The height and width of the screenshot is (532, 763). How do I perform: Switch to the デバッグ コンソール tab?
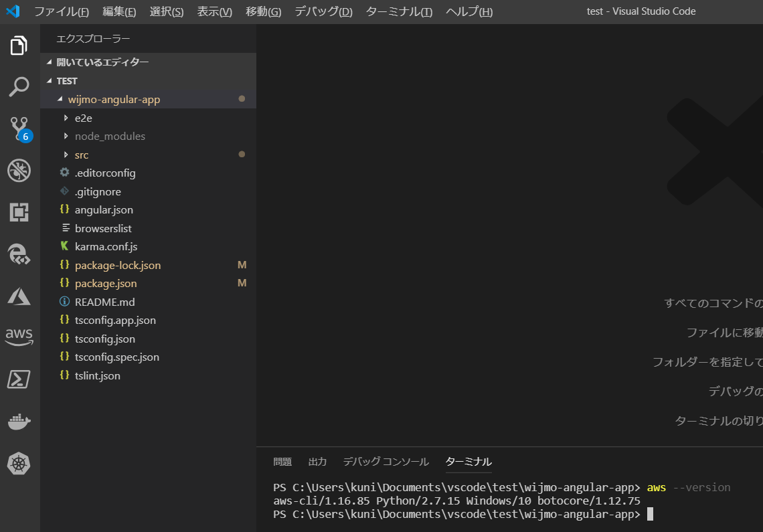pyautogui.click(x=386, y=462)
